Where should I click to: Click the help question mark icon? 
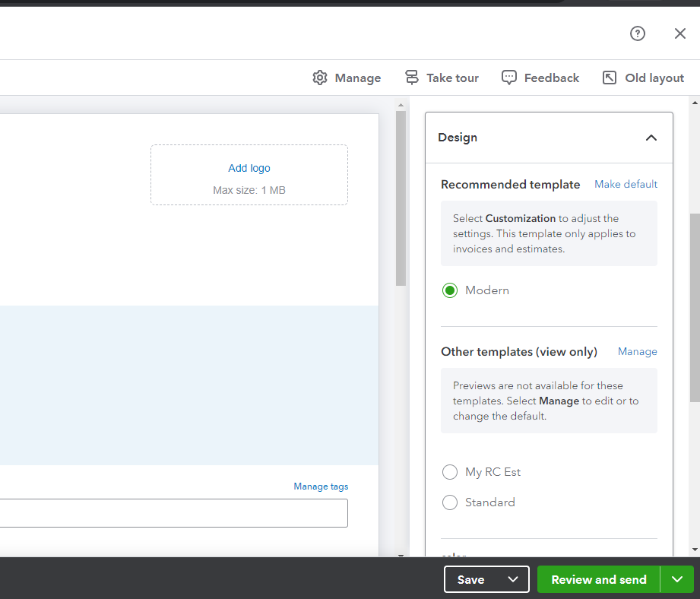(638, 33)
